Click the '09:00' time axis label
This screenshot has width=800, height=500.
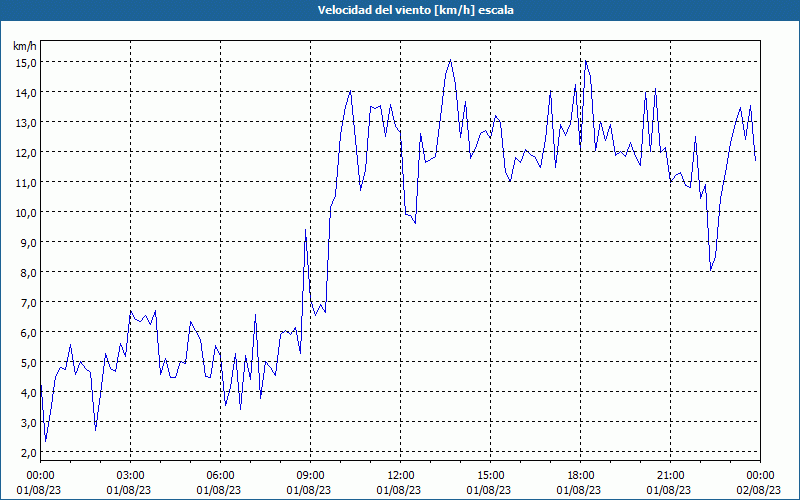pyautogui.click(x=310, y=476)
